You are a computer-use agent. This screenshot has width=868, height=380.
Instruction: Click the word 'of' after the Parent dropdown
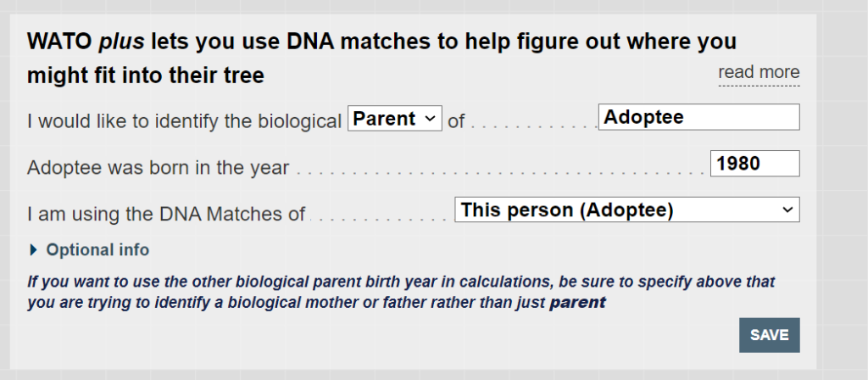[456, 121]
